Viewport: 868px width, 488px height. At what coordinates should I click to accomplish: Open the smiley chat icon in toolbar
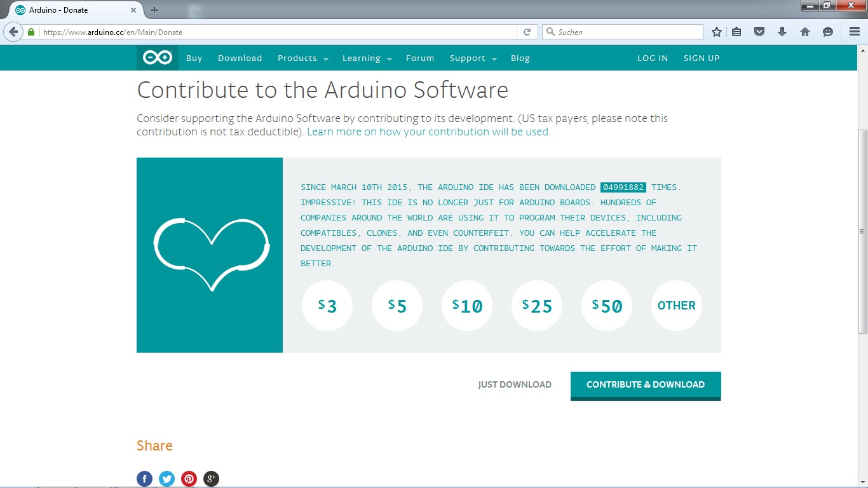click(x=828, y=32)
